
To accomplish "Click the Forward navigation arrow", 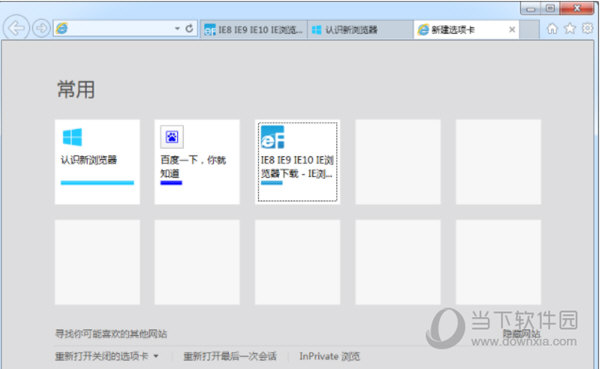I will click(x=41, y=28).
